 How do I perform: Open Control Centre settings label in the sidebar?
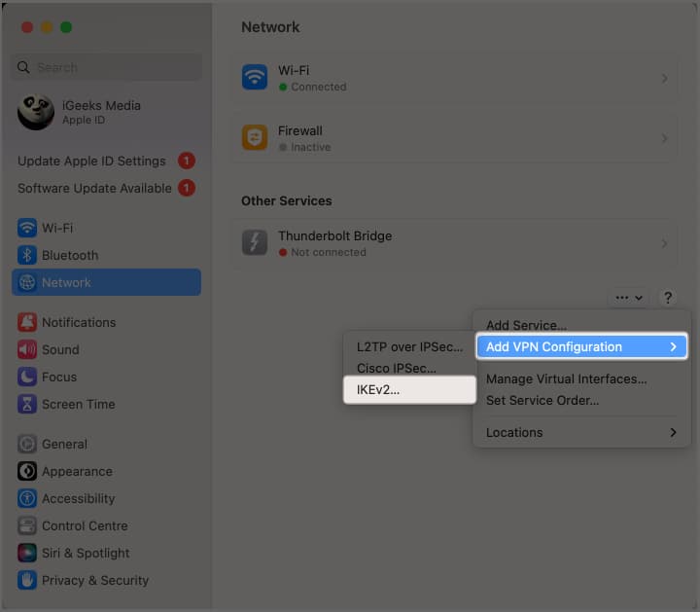[85, 525]
